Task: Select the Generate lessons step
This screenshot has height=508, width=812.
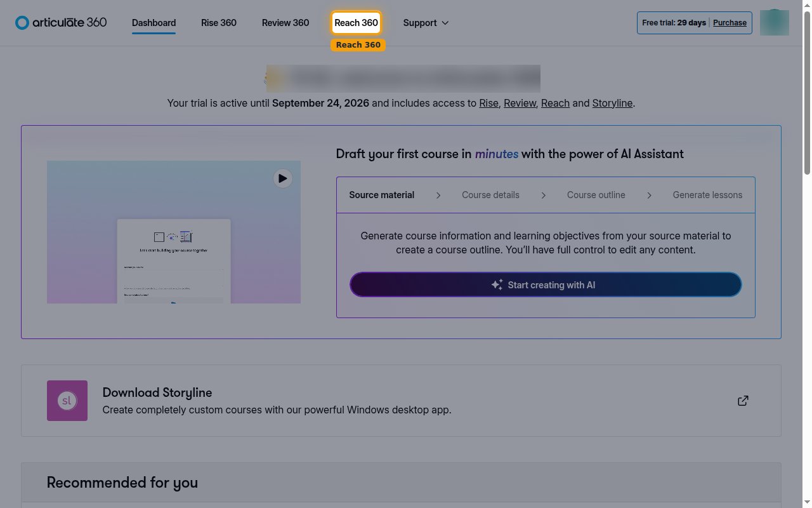Action: tap(707, 195)
